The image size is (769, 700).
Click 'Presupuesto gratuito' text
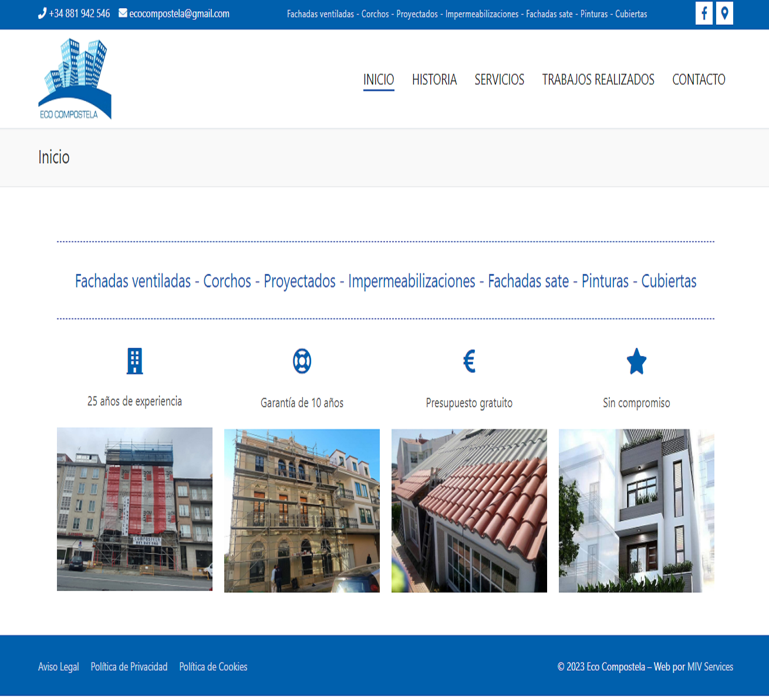point(469,403)
